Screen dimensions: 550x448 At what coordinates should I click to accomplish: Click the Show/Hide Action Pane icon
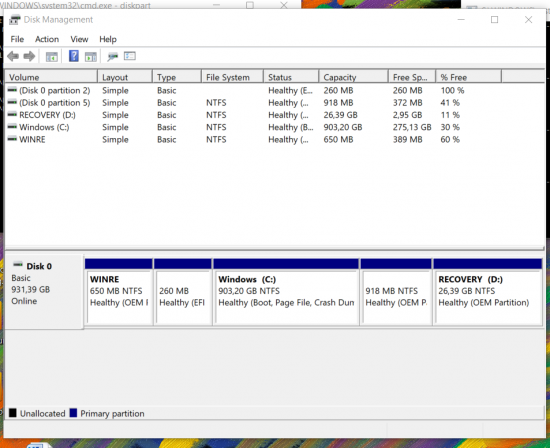[x=91, y=56]
